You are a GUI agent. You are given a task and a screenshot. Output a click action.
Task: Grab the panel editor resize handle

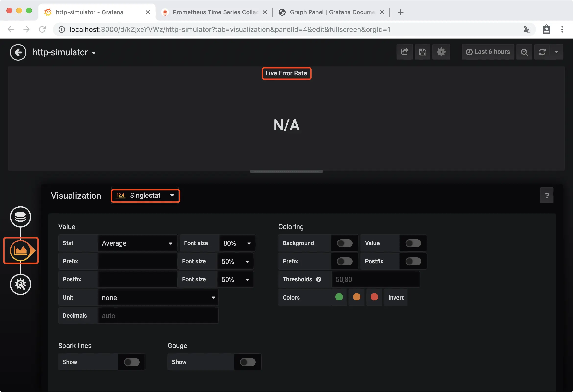coord(286,171)
